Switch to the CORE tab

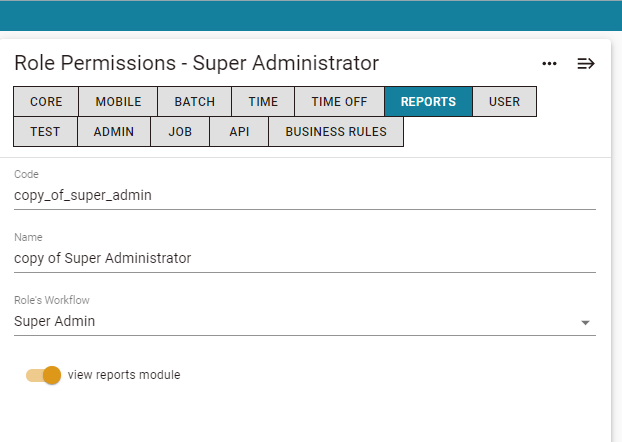pyautogui.click(x=46, y=102)
